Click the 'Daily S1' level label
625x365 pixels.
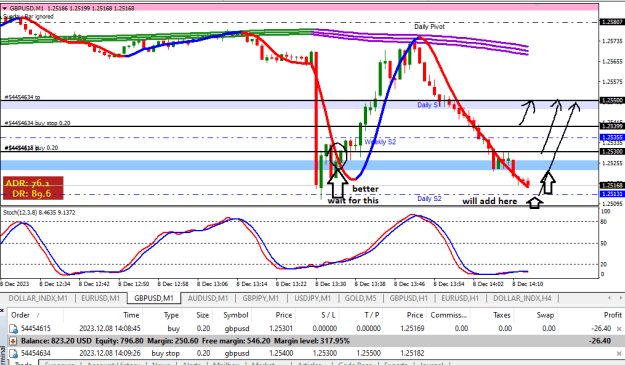pos(429,105)
